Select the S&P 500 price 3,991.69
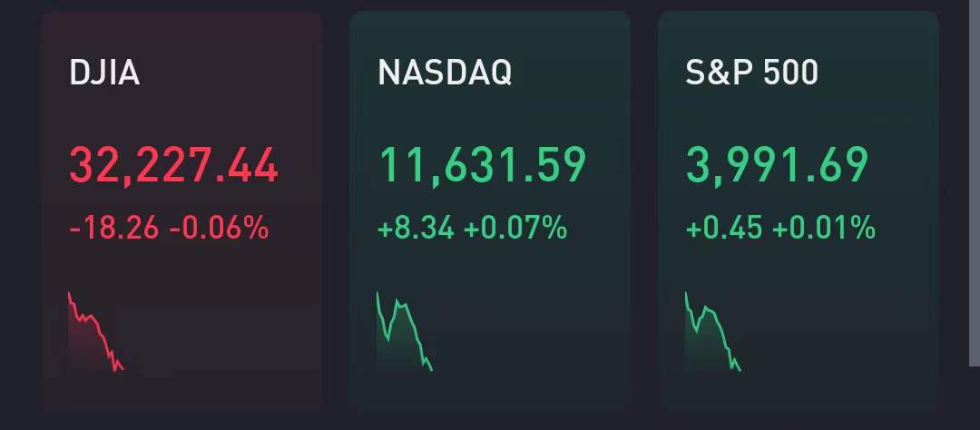 (x=777, y=166)
